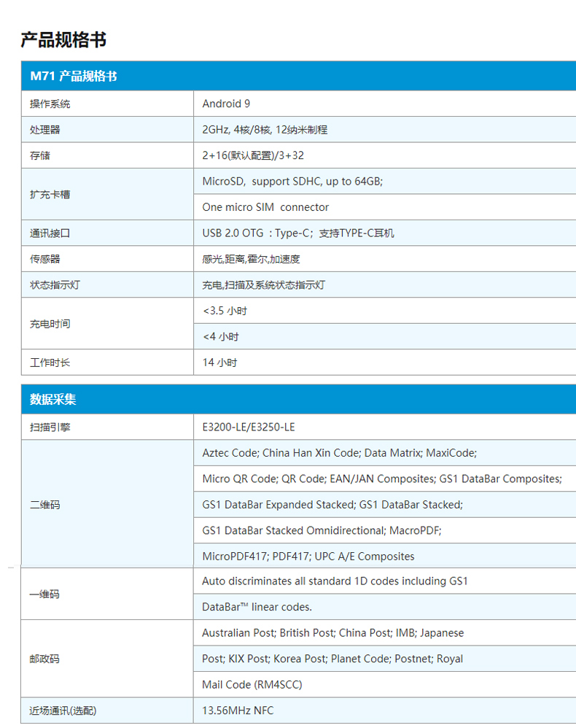Click the <3.5 小时 charging time cell
This screenshot has width=576, height=728.
225,311
